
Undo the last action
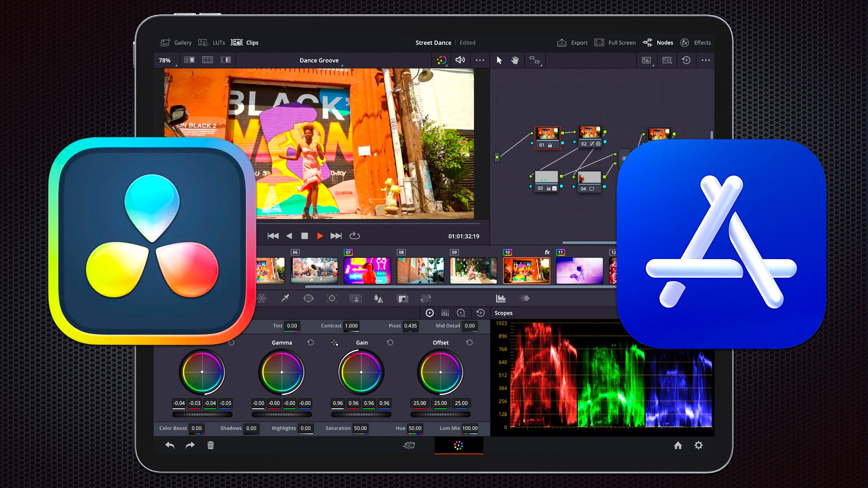coord(170,446)
